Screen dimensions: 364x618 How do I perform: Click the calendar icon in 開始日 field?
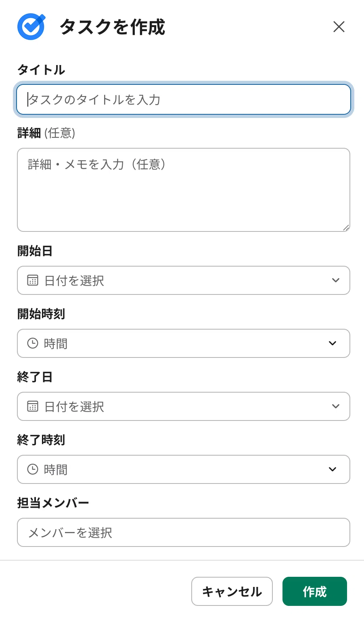click(x=33, y=280)
